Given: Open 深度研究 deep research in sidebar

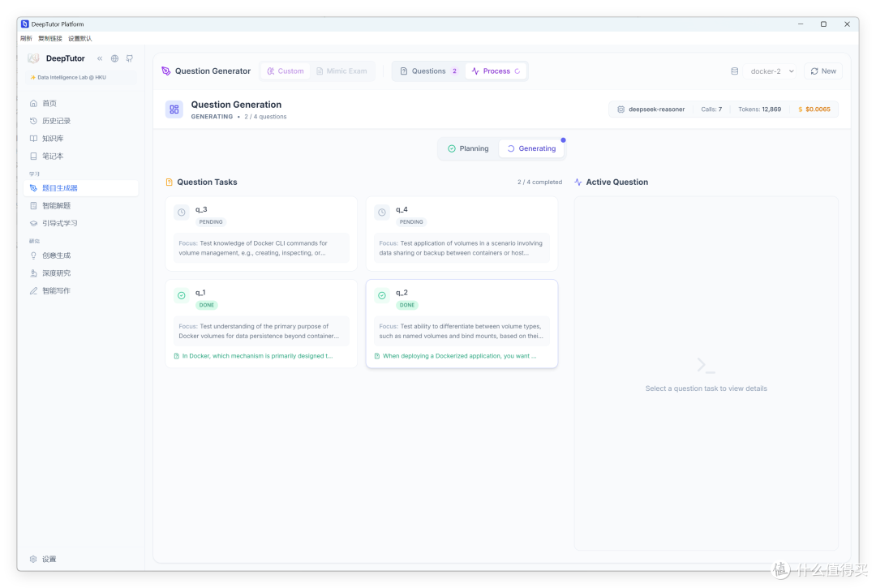Looking at the screenshot, I should tap(82, 273).
